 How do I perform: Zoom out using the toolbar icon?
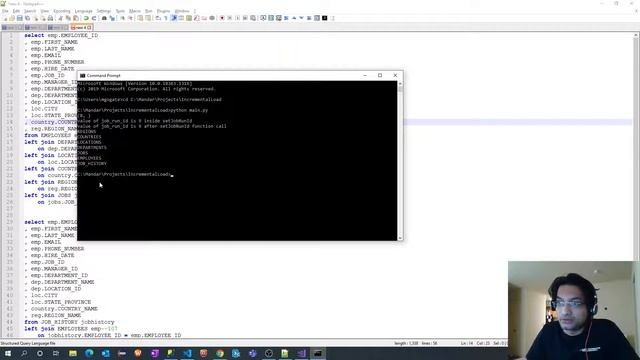(x=130, y=18)
